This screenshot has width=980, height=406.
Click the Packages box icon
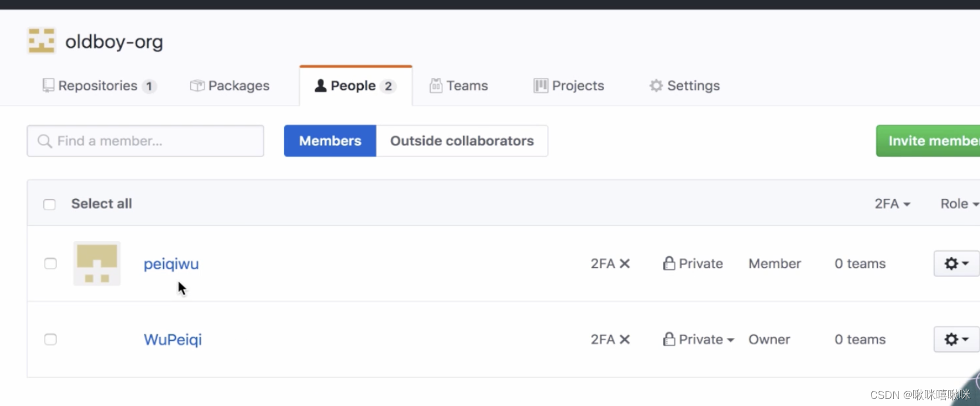(x=197, y=86)
